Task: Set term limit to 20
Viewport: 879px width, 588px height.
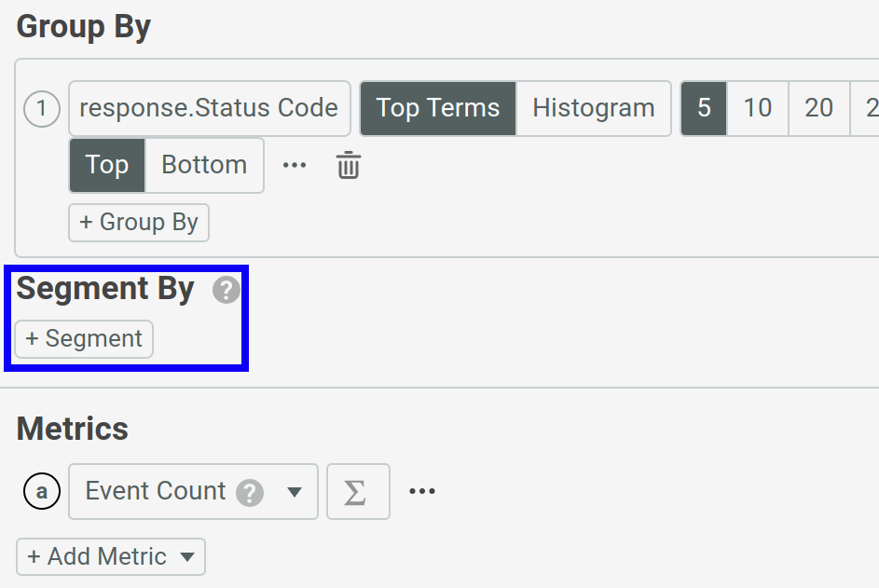Action: [818, 109]
